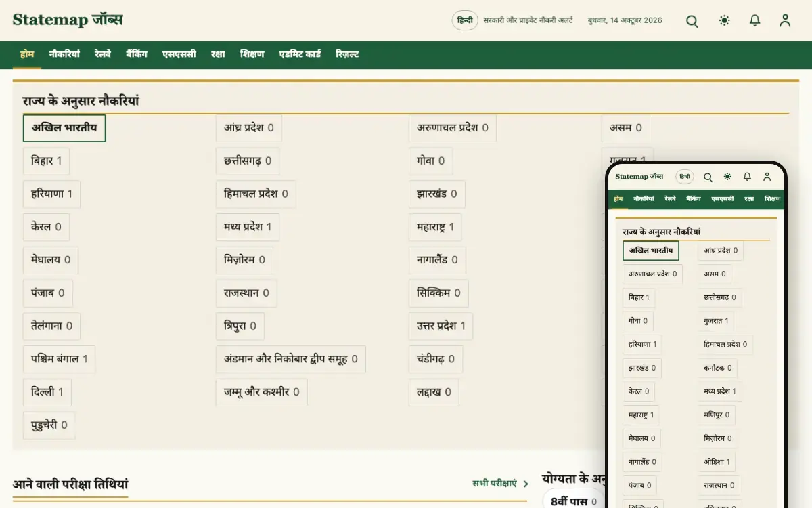Select चंडीगढ़ 0 chip on desktop

tap(436, 360)
